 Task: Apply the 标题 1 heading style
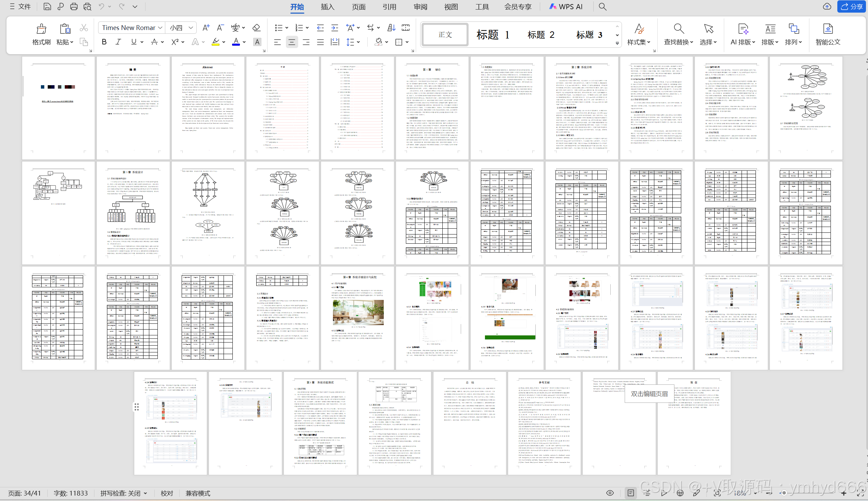click(492, 34)
